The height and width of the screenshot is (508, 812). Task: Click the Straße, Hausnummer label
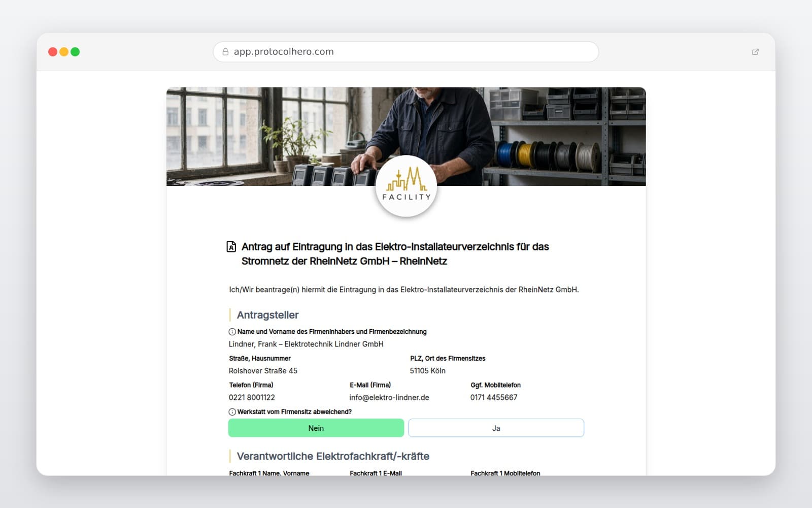[x=260, y=358]
